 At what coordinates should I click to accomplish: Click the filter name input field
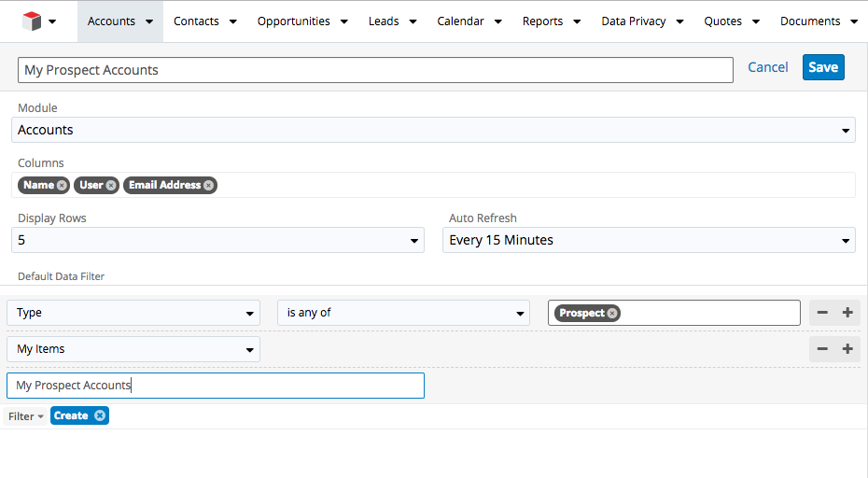coord(216,386)
